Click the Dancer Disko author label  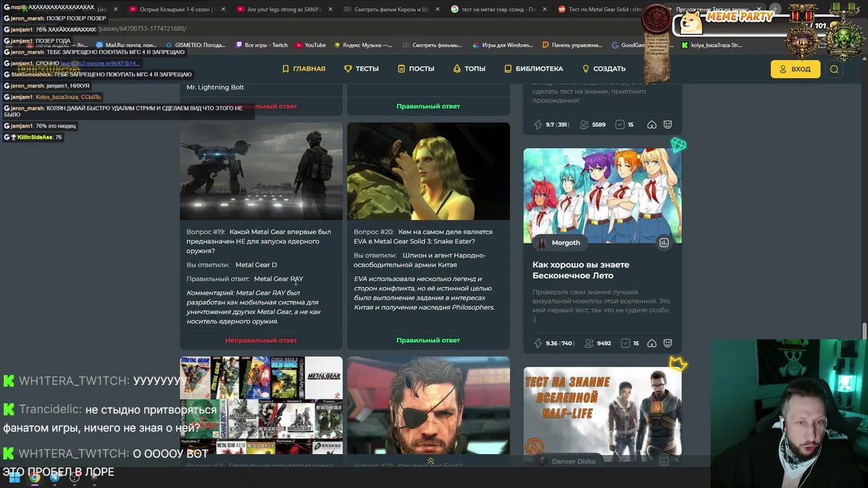pos(574,461)
